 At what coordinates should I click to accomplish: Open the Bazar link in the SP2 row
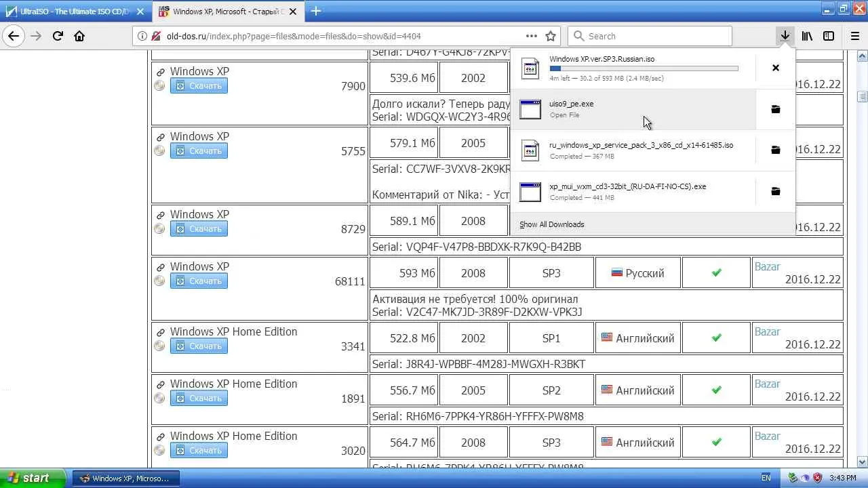tap(767, 384)
